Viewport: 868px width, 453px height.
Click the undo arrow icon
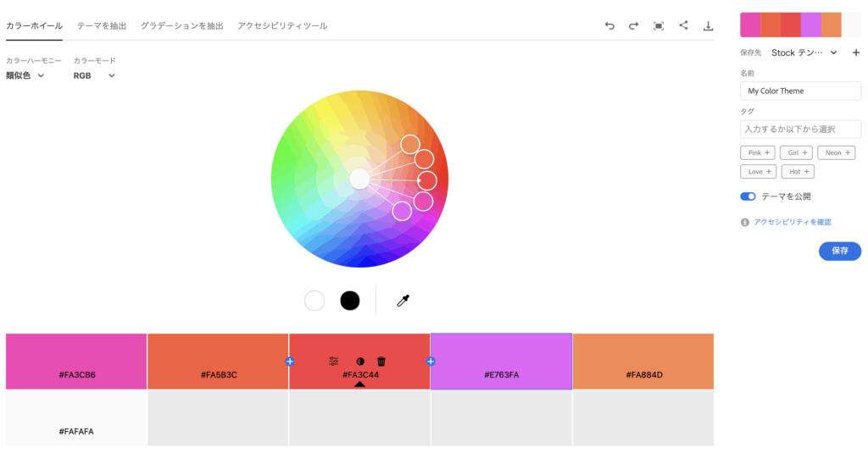click(x=609, y=26)
